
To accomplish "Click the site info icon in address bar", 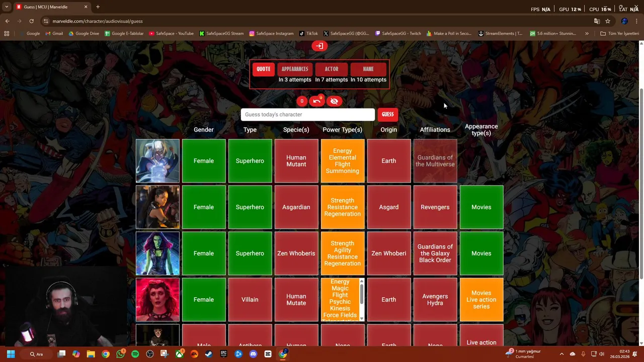I will [46, 21].
